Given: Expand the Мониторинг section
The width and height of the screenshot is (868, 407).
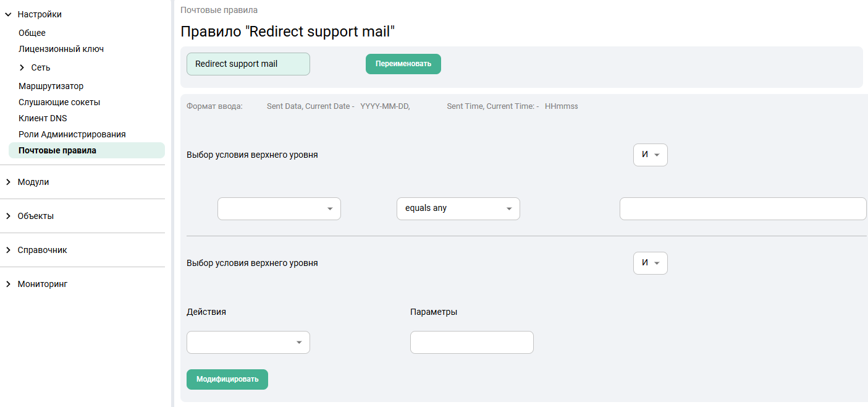Looking at the screenshot, I should [9, 284].
